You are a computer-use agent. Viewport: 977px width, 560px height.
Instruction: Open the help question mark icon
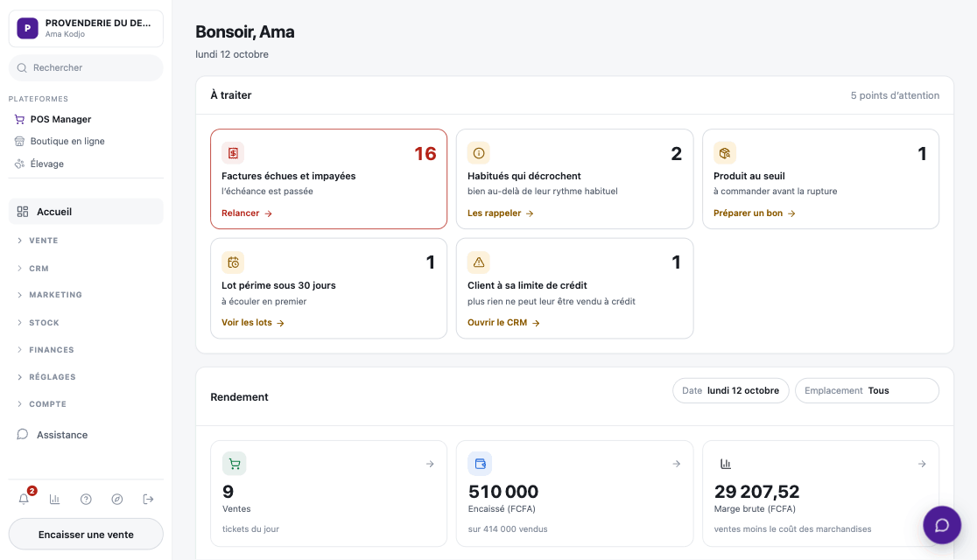click(x=86, y=499)
